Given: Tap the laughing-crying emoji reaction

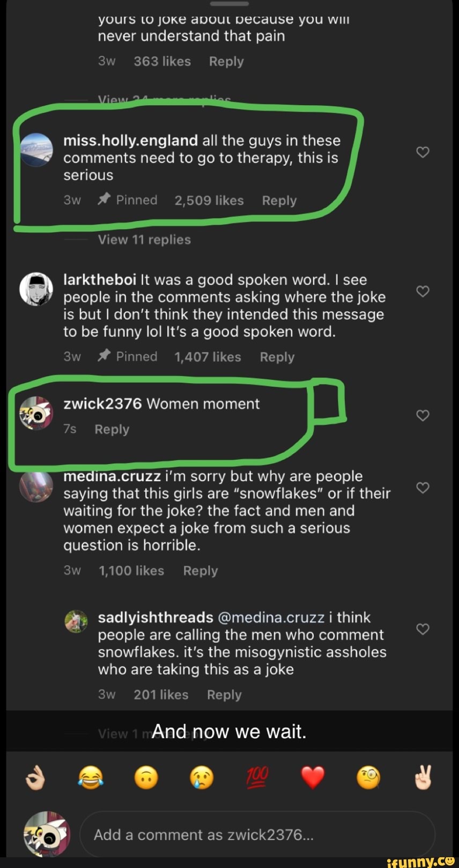Looking at the screenshot, I should coord(91,777).
